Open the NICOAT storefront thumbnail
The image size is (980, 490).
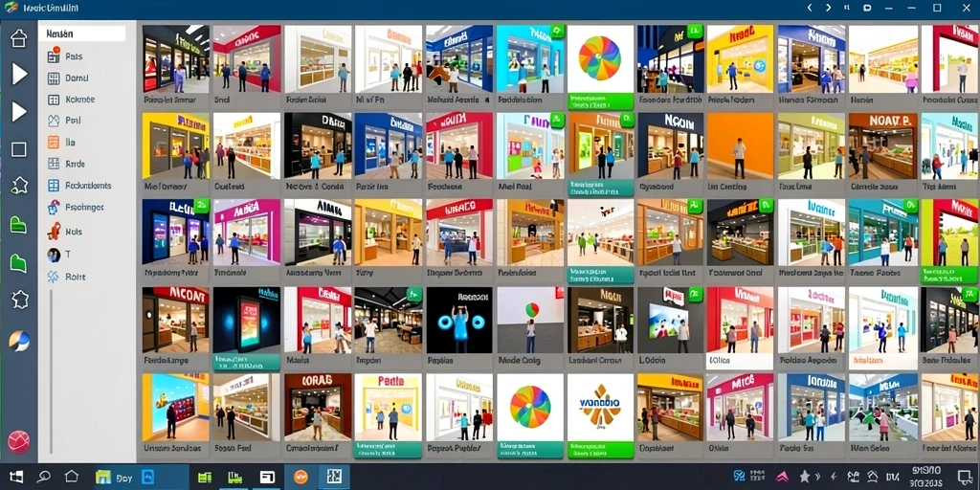click(x=175, y=320)
